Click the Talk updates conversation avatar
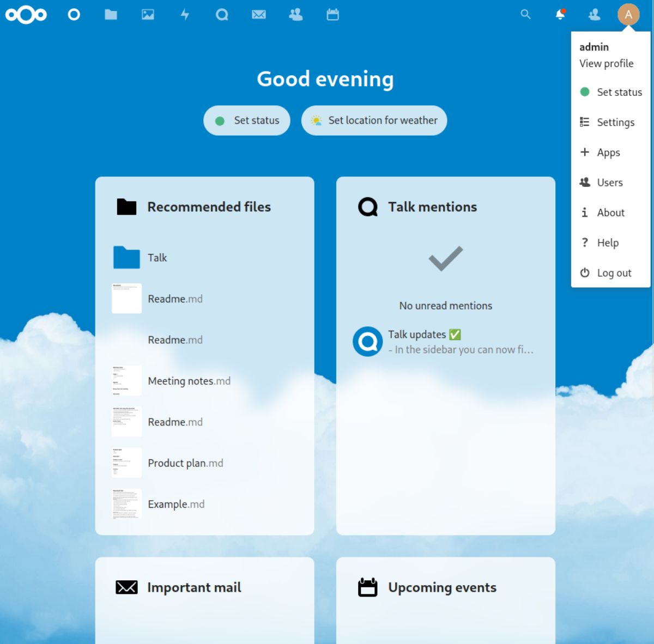Viewport: 654px width, 644px height. click(x=368, y=342)
